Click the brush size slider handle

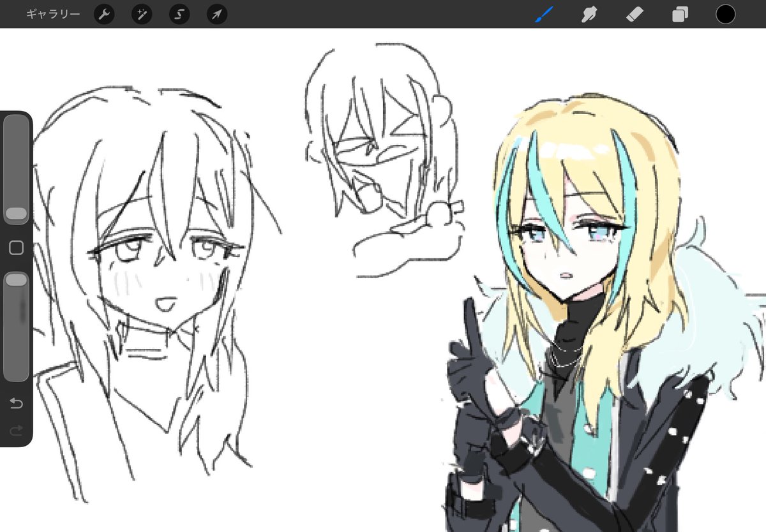pyautogui.click(x=16, y=214)
